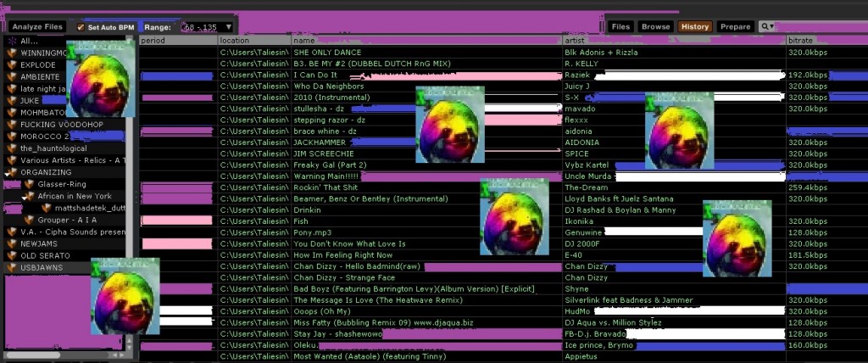Open the WINNINGMO crate icon
This screenshot has height=363, width=868.
coord(12,53)
